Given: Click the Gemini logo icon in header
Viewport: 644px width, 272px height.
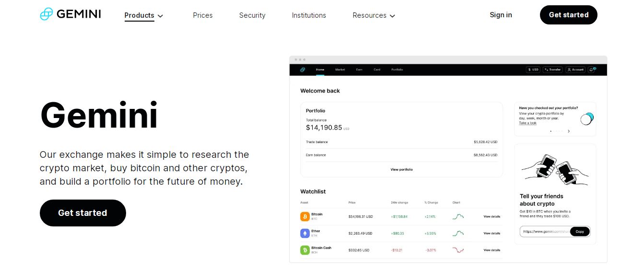Looking at the screenshot, I should (x=46, y=14).
